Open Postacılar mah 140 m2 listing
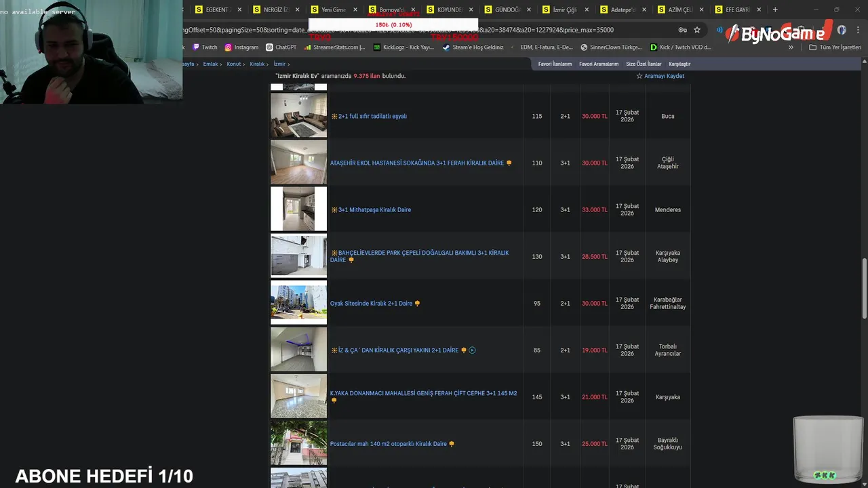 389,444
